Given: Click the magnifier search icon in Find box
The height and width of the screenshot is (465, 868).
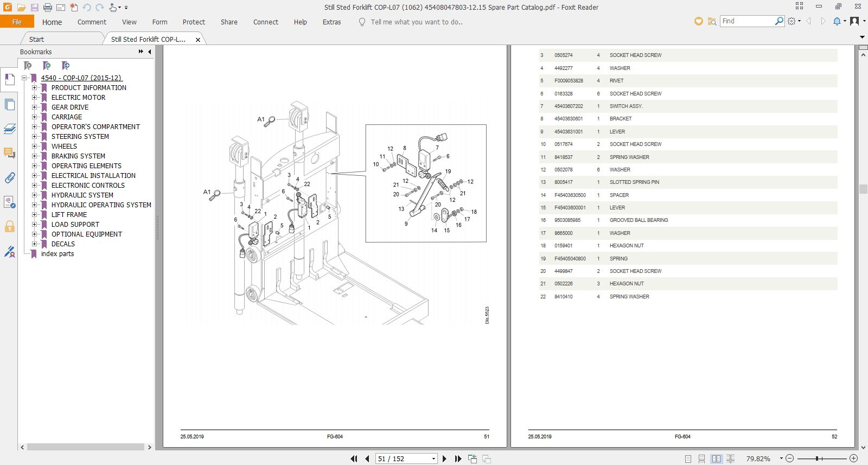Looking at the screenshot, I should [x=779, y=21].
